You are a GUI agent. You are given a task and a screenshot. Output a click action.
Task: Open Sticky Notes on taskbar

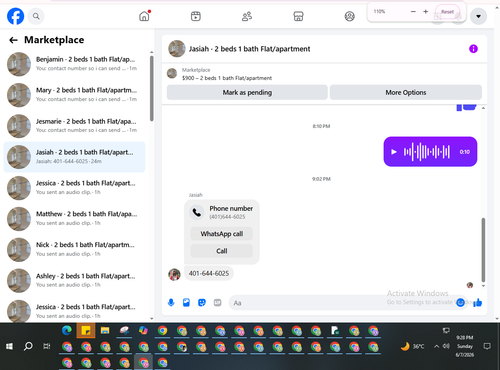point(86,330)
